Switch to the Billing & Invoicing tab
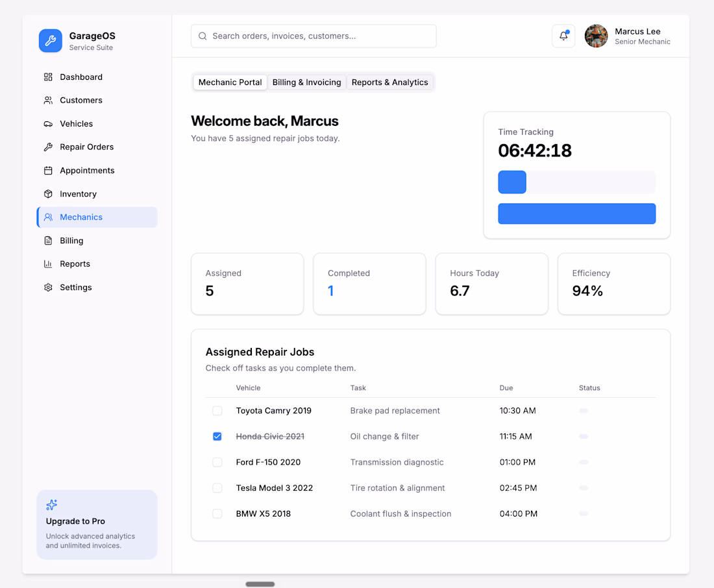 tap(306, 82)
